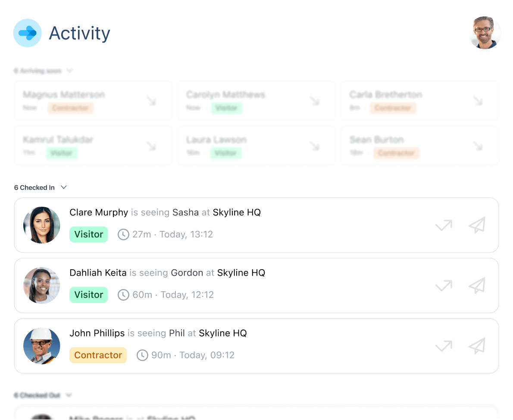Click check-out arrow icon for Dahliah Keita
The image size is (513, 420).
tap(444, 285)
